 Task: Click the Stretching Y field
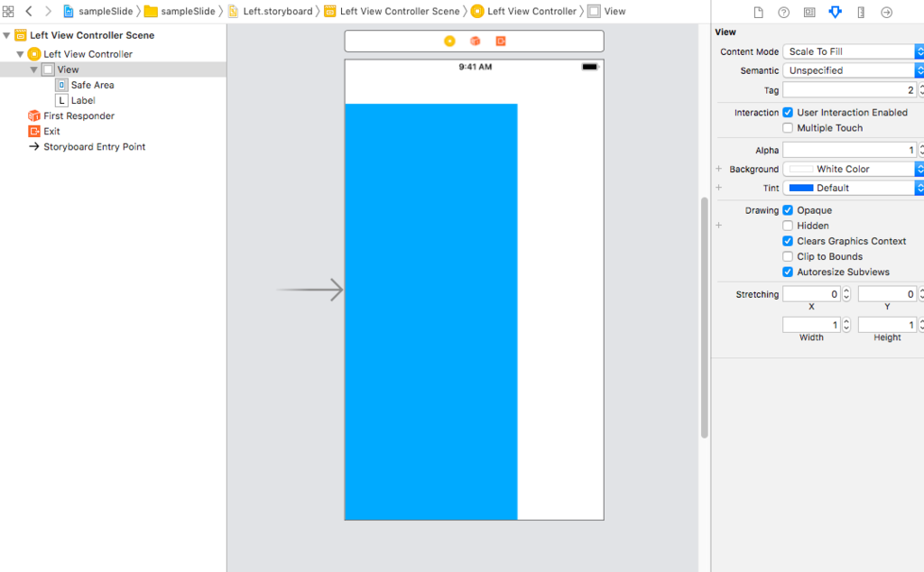tap(888, 294)
